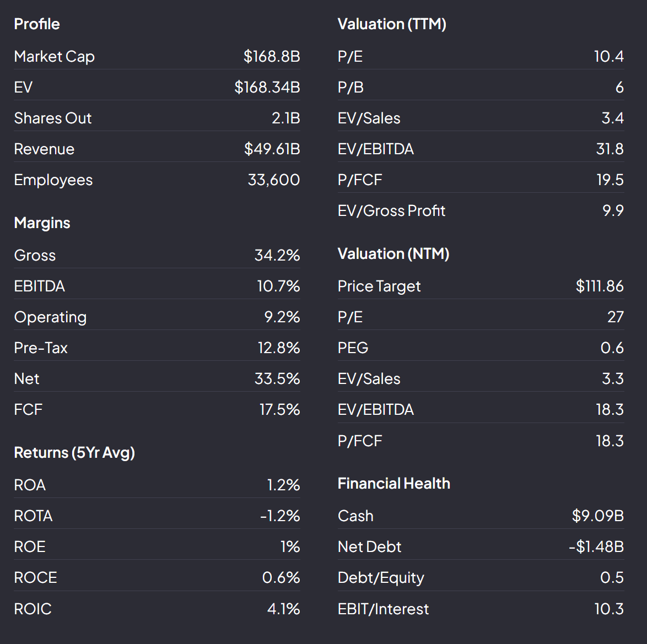Click the Returns (5Yr Avg) heading
This screenshot has width=647, height=644.
click(74, 452)
